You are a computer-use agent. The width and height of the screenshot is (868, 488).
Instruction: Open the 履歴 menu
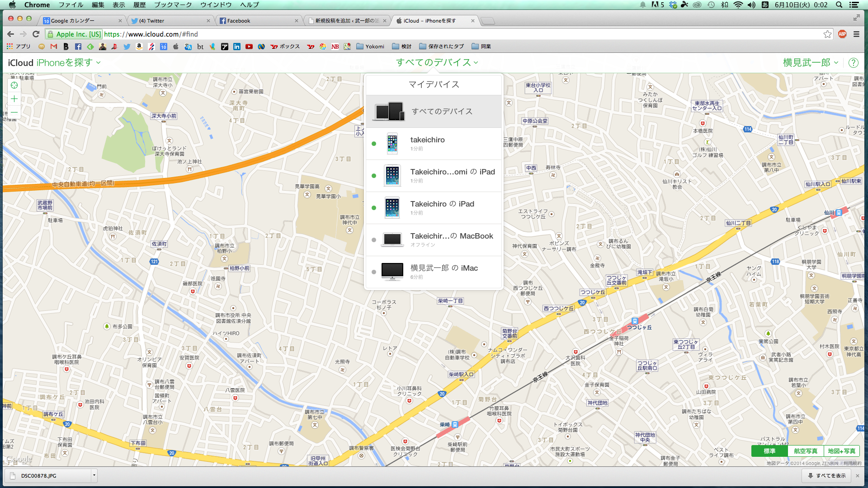click(140, 5)
